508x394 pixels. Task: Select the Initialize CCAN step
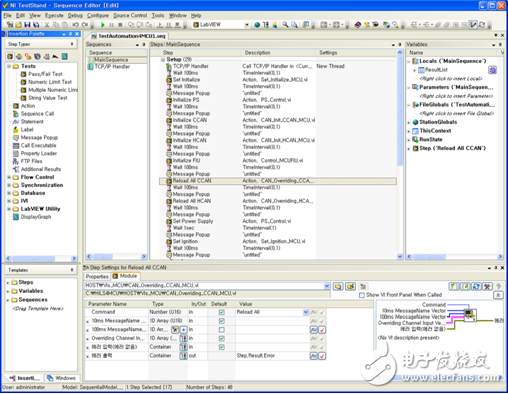coord(190,120)
